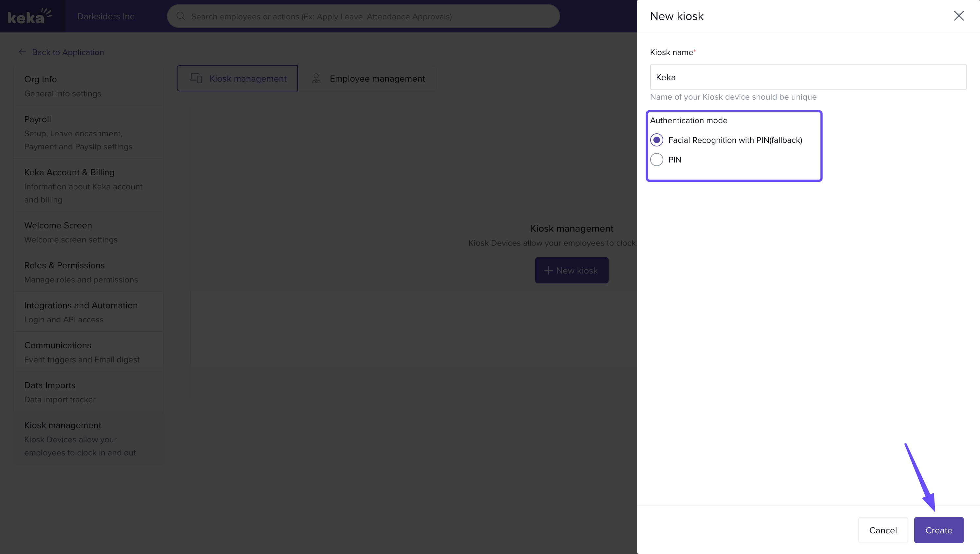Click the Keka logo
The width and height of the screenshot is (980, 554).
pyautogui.click(x=30, y=16)
